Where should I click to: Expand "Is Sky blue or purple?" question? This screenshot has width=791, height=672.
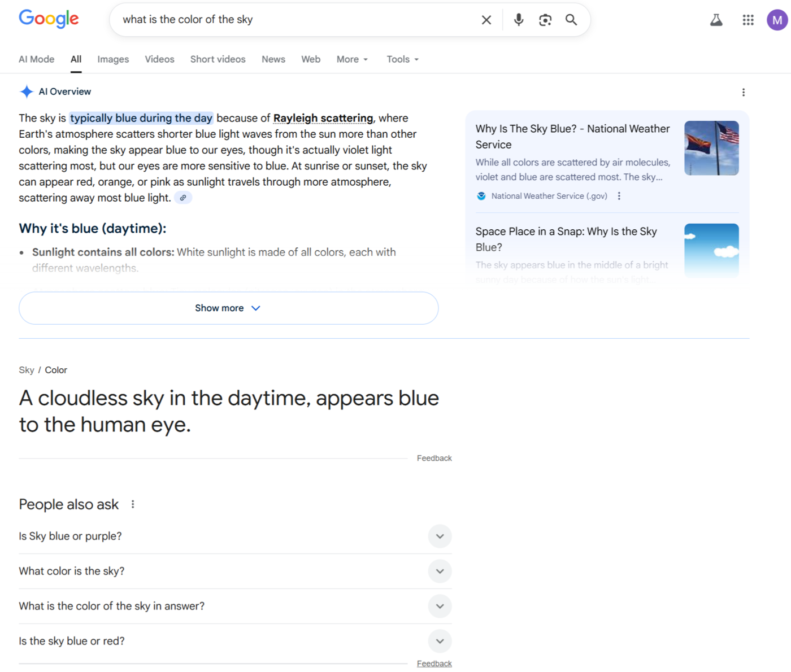pos(440,536)
